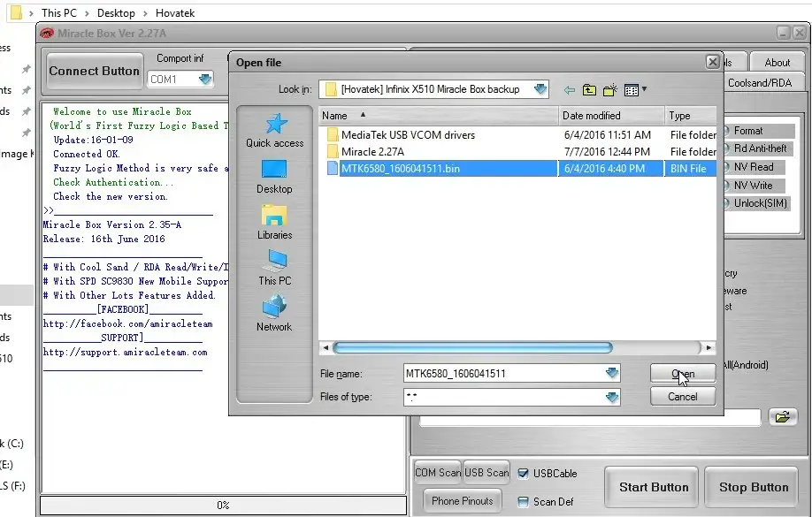Image resolution: width=812 pixels, height=517 pixels.
Task: Click the browse folder icon in Miracle Box
Action: [x=783, y=416]
